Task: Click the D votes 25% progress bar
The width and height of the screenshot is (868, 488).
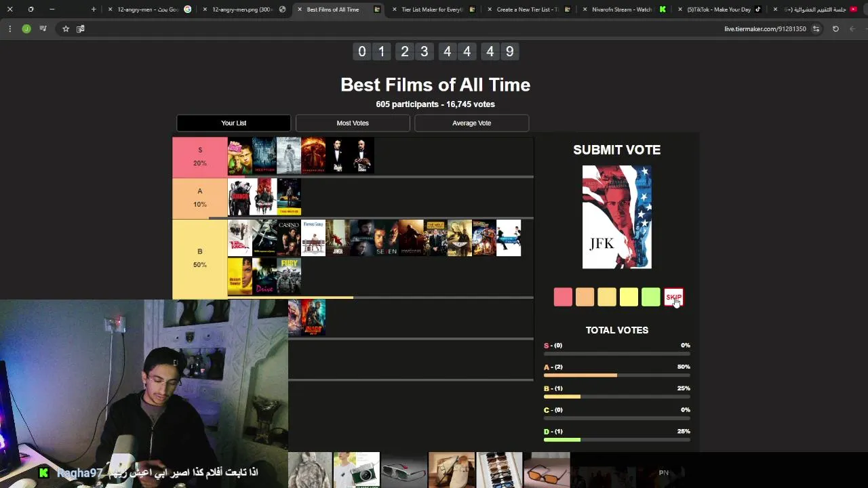Action: point(616,440)
